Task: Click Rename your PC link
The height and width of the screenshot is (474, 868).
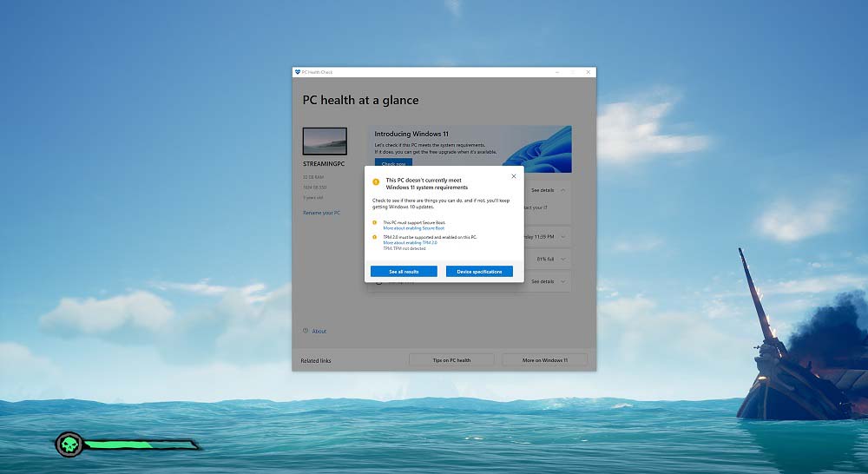Action: point(322,213)
